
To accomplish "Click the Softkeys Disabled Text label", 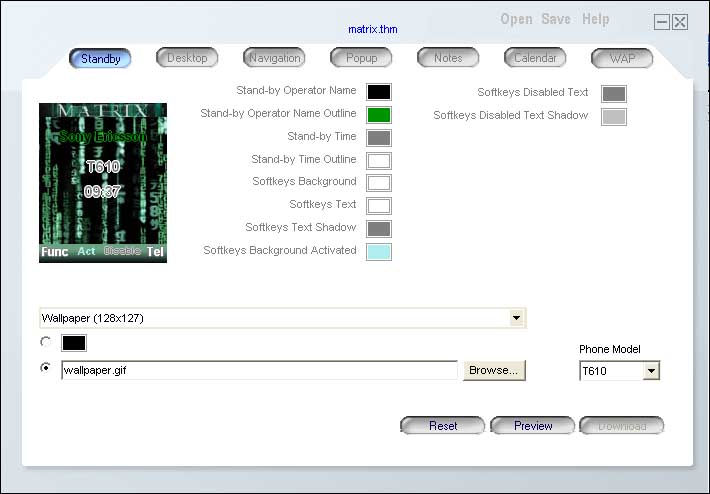I will coord(532,92).
